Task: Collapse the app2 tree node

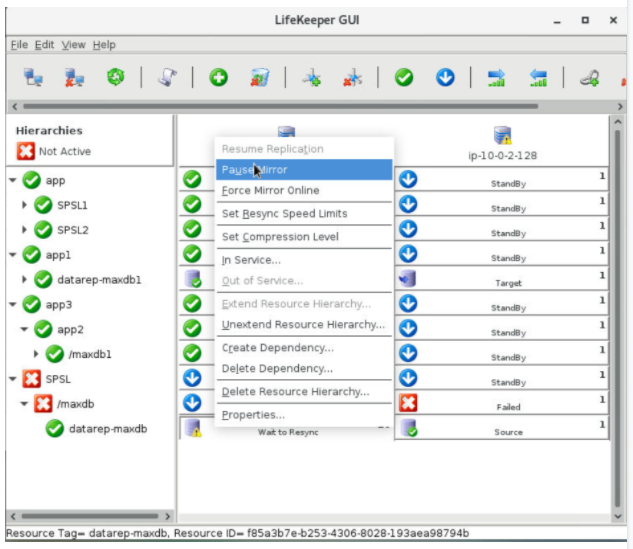Action: point(24,329)
